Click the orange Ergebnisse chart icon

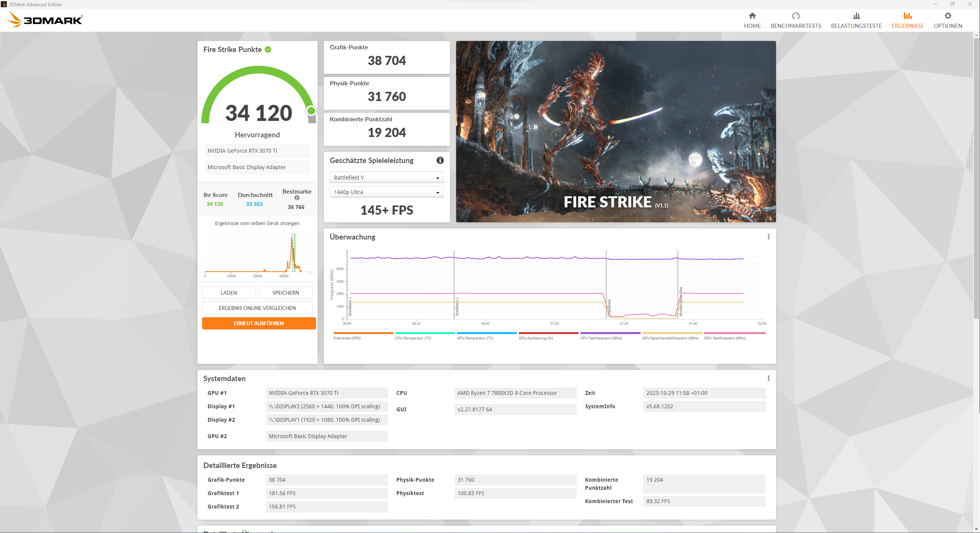point(907,16)
